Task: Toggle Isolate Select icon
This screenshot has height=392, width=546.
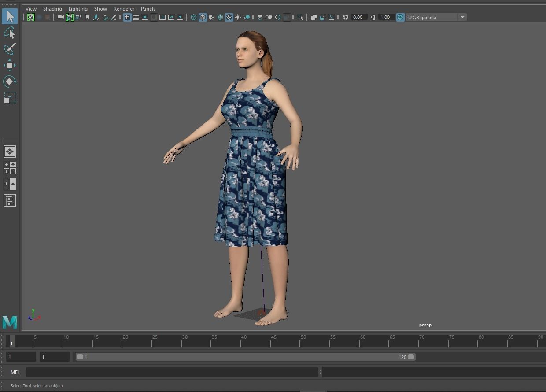Action: click(x=301, y=17)
